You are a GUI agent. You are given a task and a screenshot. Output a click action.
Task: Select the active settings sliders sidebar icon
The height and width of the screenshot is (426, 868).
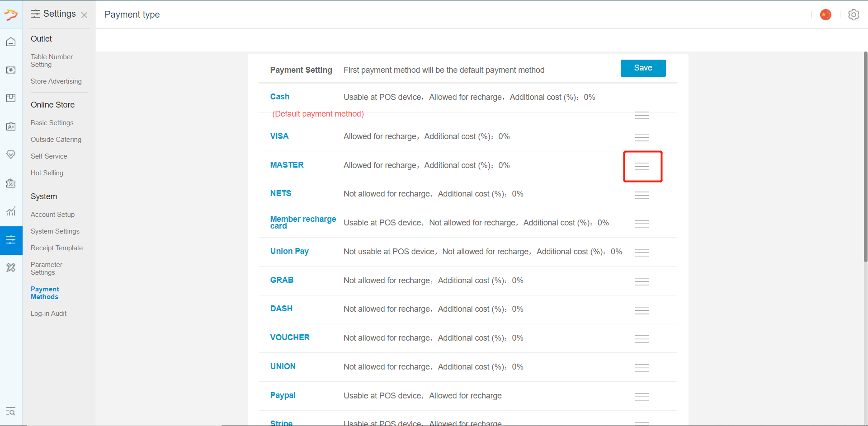point(11,240)
